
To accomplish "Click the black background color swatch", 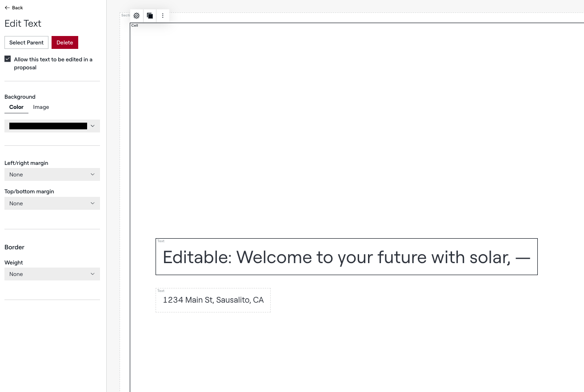I will pyautogui.click(x=48, y=126).
